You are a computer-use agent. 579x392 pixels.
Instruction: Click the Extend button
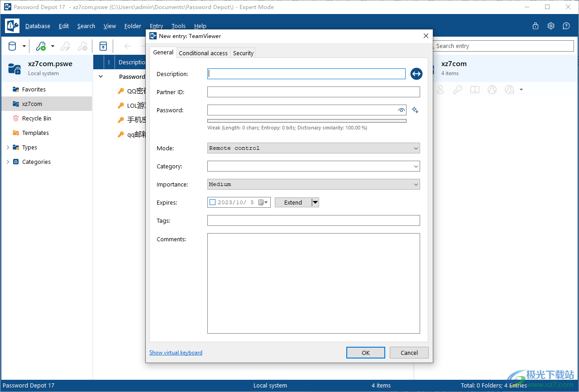click(293, 202)
